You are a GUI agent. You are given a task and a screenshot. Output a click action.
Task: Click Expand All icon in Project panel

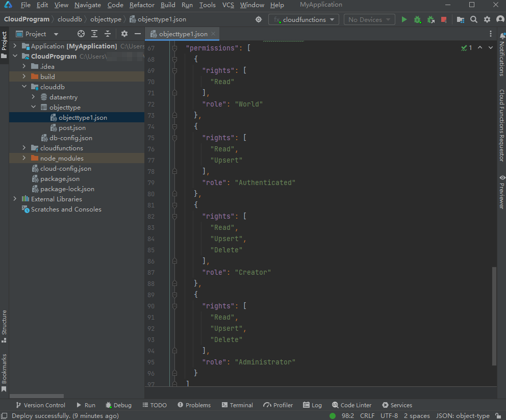pos(94,34)
